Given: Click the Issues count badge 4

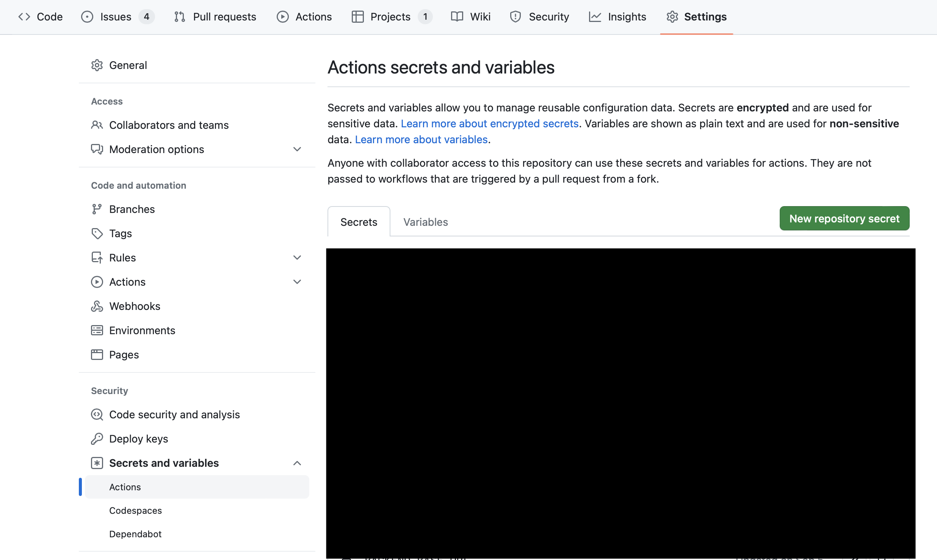Looking at the screenshot, I should (x=146, y=17).
